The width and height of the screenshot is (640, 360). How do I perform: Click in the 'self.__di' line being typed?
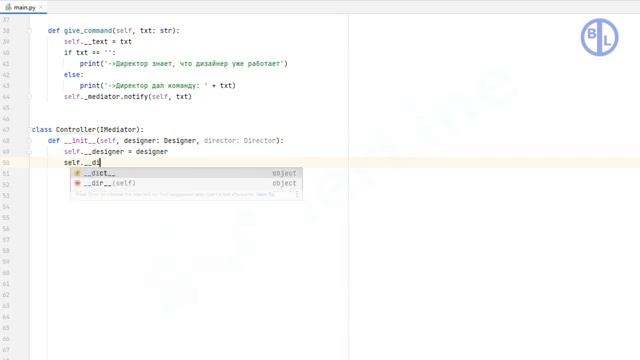[82, 163]
